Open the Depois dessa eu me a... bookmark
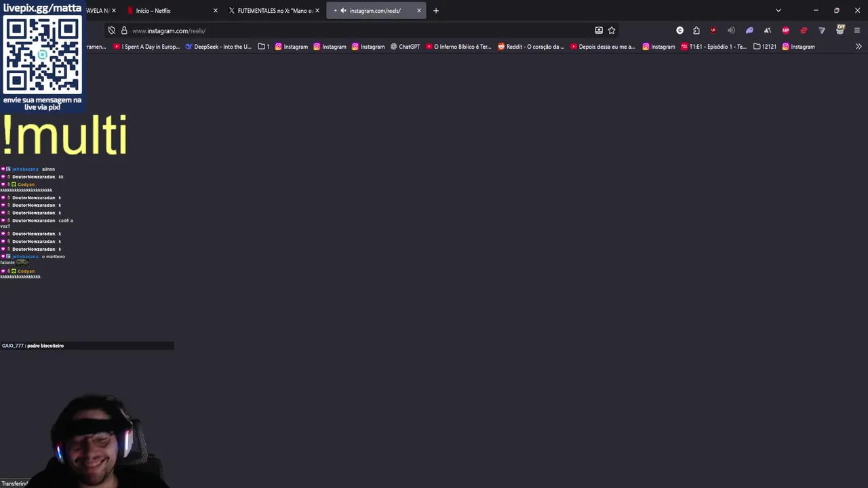Image resolution: width=868 pixels, height=488 pixels. 603,47
